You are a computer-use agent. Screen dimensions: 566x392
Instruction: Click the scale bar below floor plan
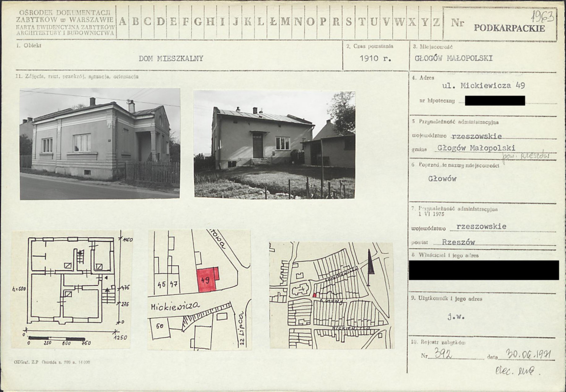57,339
